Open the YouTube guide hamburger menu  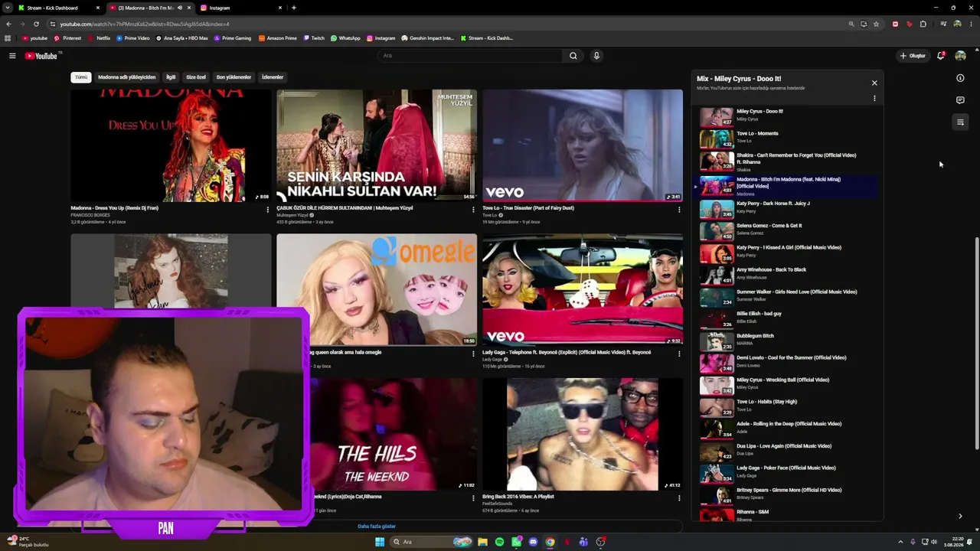click(x=12, y=56)
